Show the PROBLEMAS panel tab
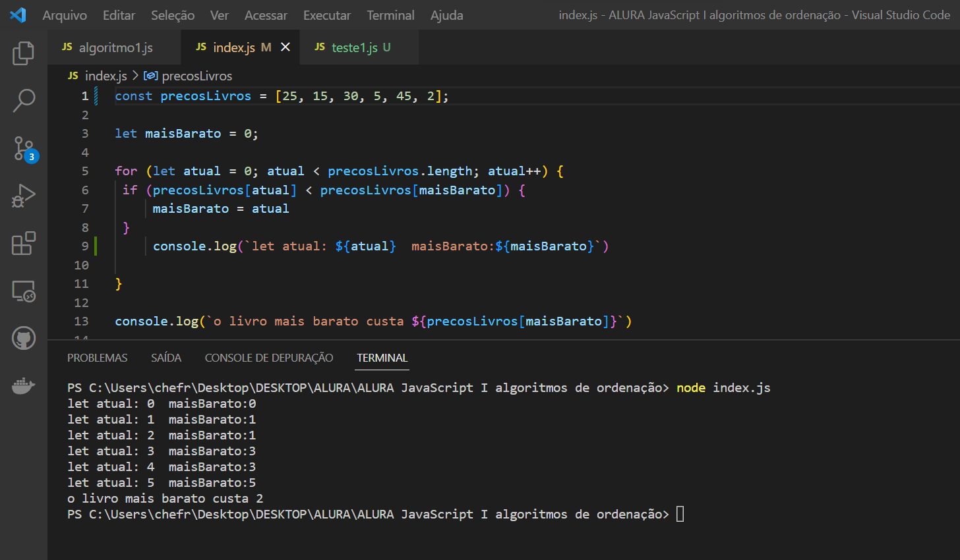960x560 pixels. pos(98,358)
